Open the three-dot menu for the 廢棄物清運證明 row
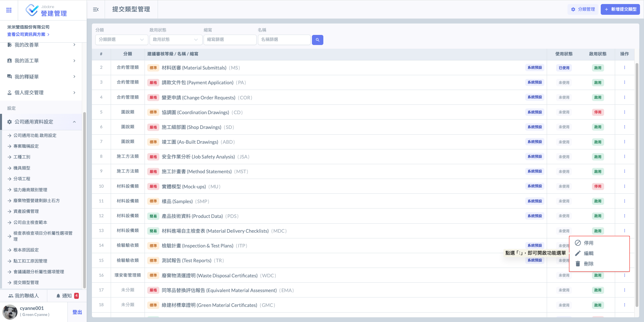 tap(624, 275)
